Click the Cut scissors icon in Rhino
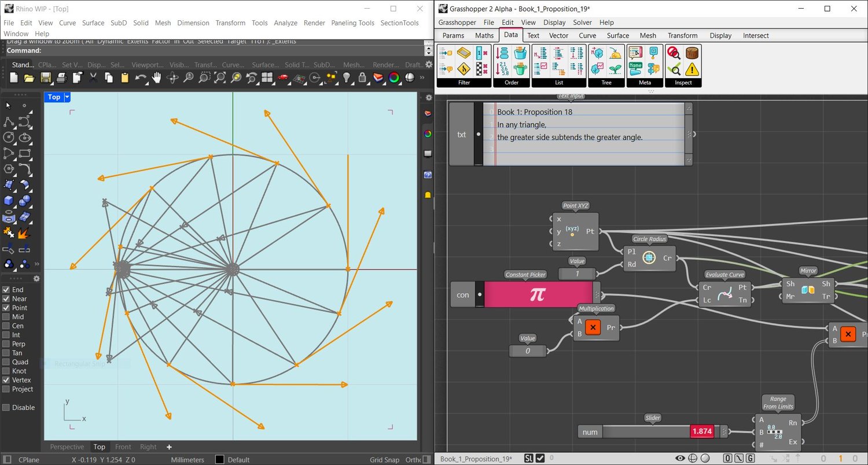This screenshot has width=868, height=465. [93, 77]
